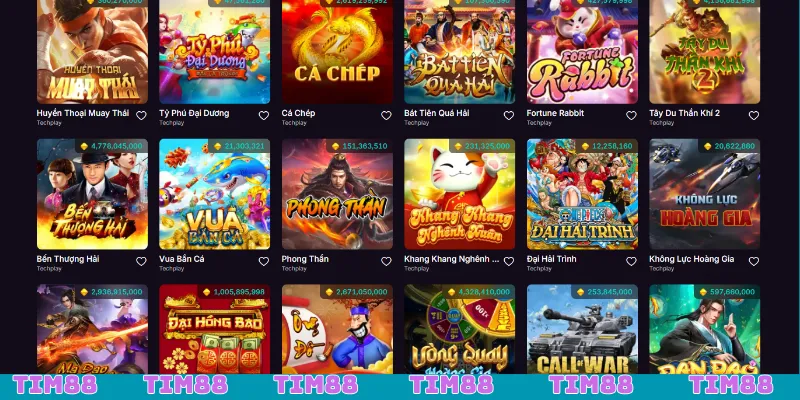Favorite the Huyền Thoại Muay Thái game

(141, 115)
